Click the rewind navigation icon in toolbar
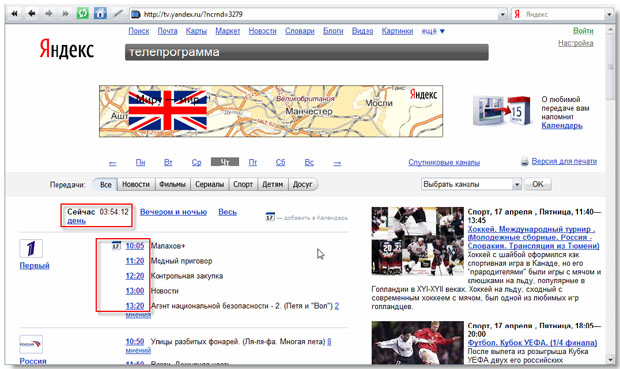This screenshot has width=620, height=369. (15, 14)
